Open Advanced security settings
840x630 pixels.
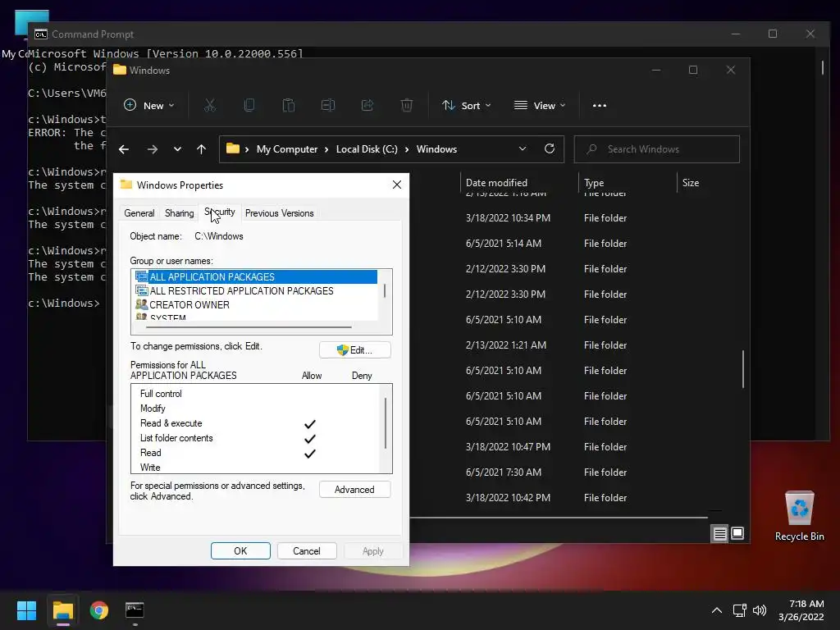(354, 490)
